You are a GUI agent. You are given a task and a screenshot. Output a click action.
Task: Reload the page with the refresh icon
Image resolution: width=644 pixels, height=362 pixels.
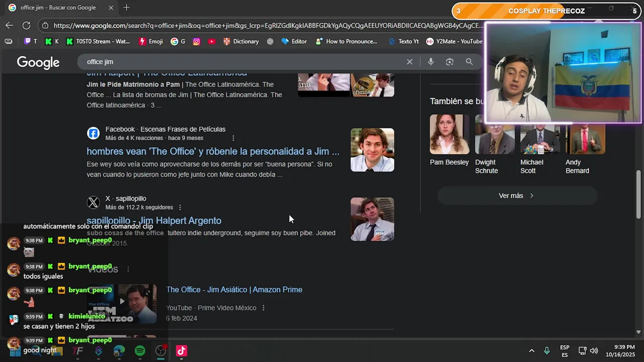[x=27, y=25]
